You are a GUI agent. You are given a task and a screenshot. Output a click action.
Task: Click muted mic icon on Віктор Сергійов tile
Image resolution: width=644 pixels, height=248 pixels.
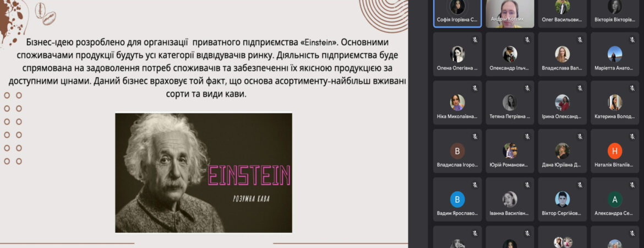(x=580, y=185)
